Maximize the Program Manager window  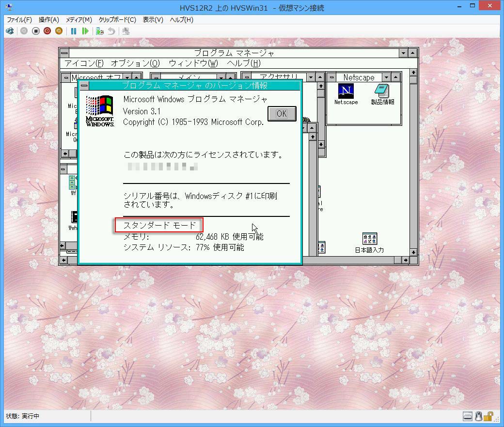coord(413,53)
